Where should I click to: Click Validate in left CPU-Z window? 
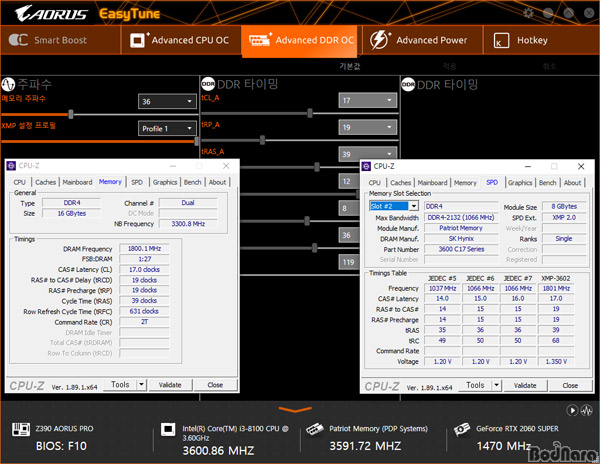[x=170, y=385]
